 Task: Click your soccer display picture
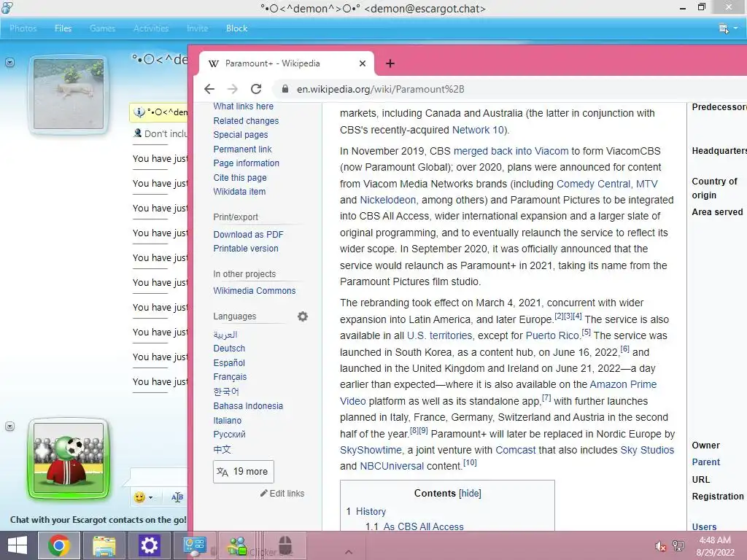click(x=69, y=458)
